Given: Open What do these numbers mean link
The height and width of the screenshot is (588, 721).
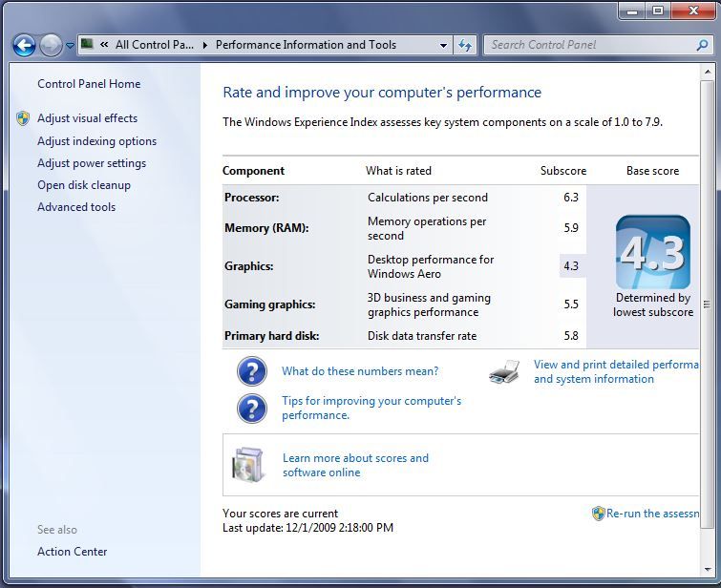Looking at the screenshot, I should coord(360,371).
